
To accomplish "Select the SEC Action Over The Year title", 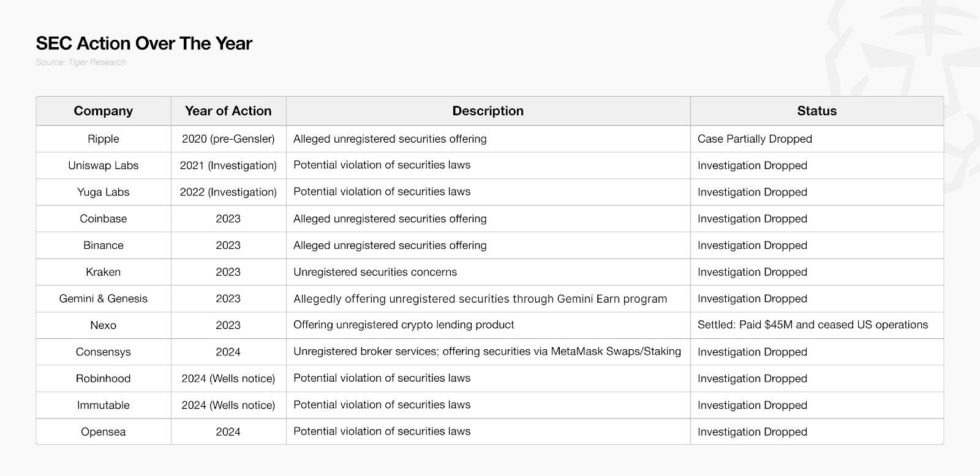I will (144, 43).
